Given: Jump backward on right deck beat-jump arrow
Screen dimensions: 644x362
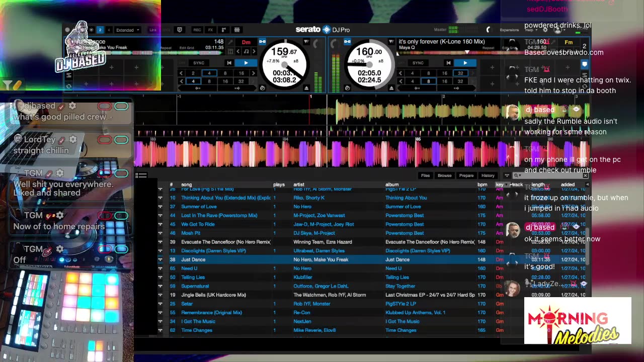Looking at the screenshot, I should 417,88.
